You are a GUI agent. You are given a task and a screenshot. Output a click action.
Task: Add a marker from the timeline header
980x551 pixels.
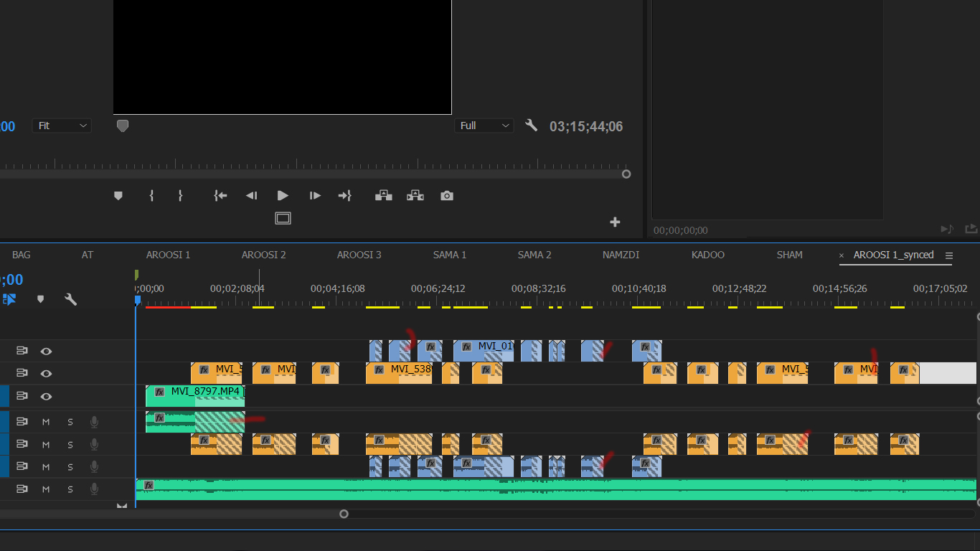[40, 299]
